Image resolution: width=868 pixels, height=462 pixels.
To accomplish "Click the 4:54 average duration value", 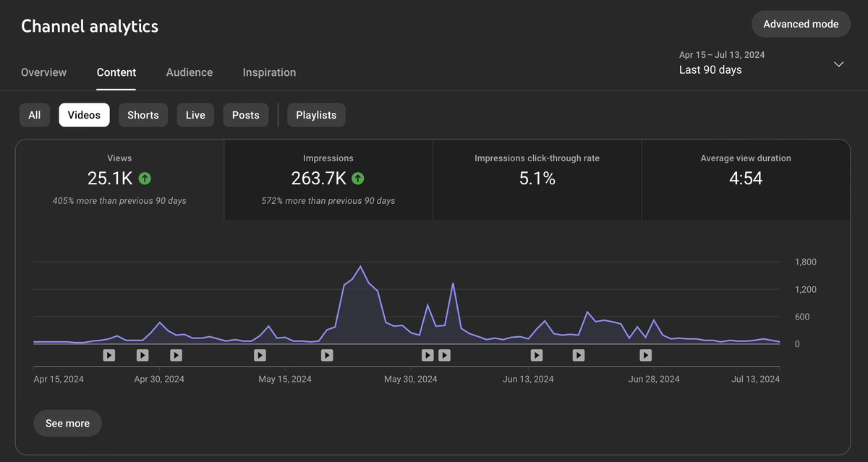I will tap(746, 178).
